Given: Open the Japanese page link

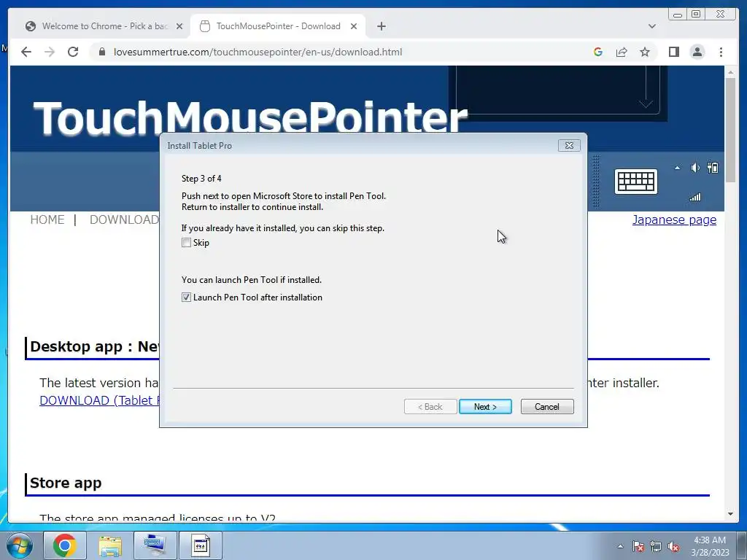Looking at the screenshot, I should coord(674,219).
